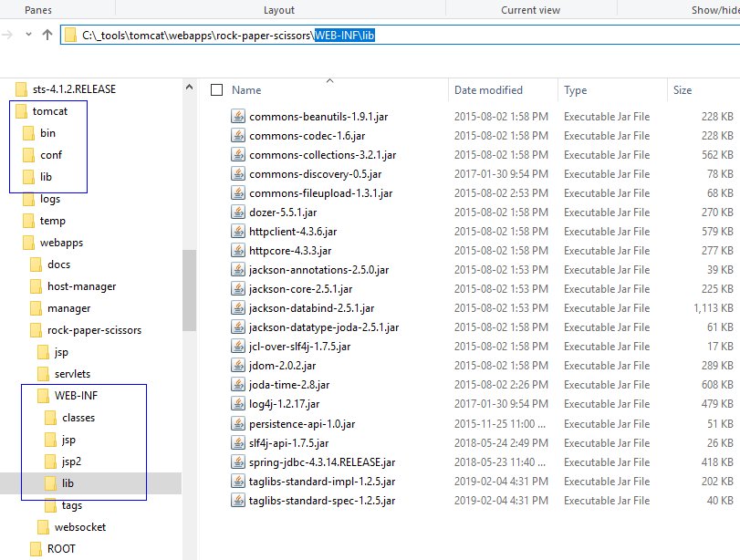Select the classes folder in navigation tree
740x560 pixels.
(x=78, y=418)
